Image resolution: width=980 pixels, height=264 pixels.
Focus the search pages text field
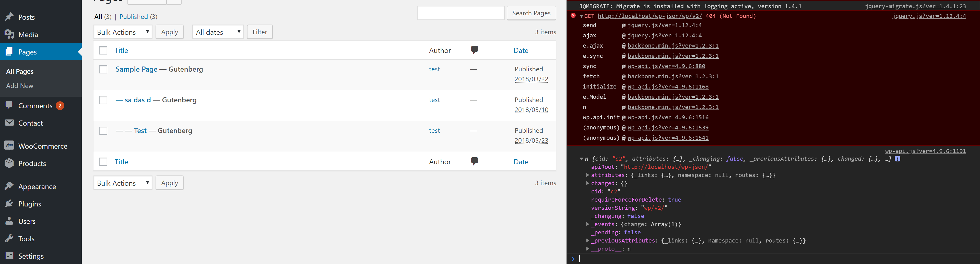click(461, 13)
